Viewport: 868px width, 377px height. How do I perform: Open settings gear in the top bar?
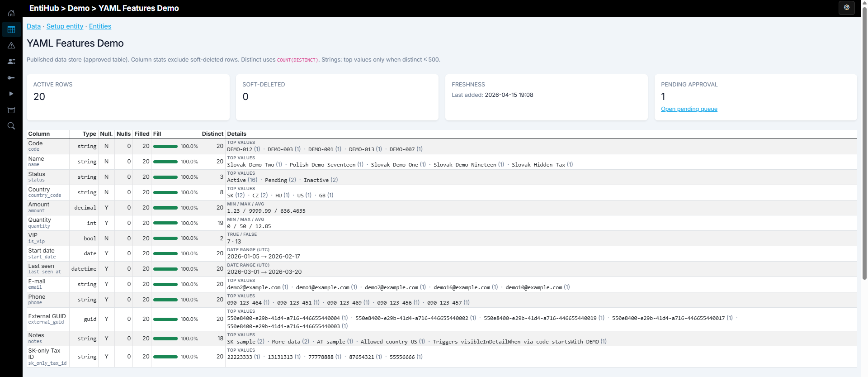(847, 8)
